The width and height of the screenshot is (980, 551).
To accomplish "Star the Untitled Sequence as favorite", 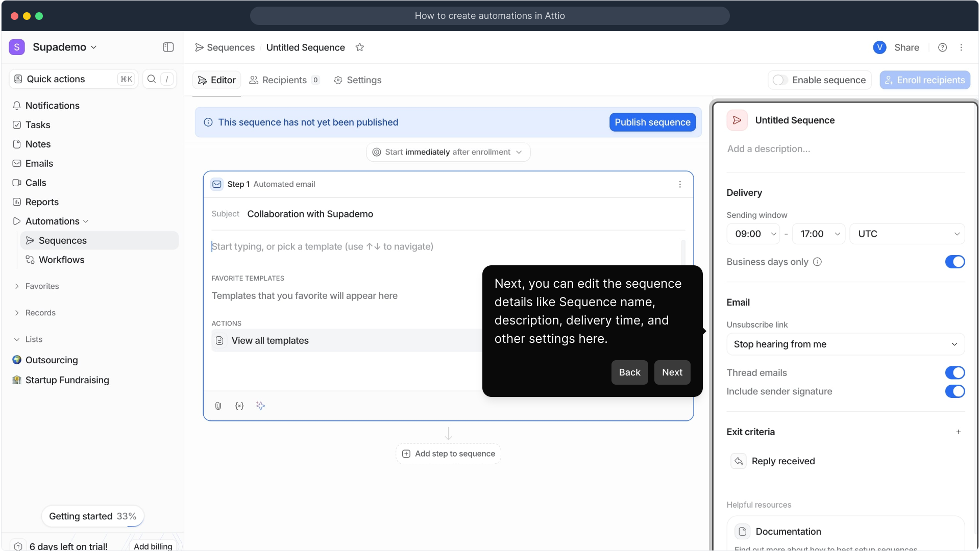I will coord(360,47).
